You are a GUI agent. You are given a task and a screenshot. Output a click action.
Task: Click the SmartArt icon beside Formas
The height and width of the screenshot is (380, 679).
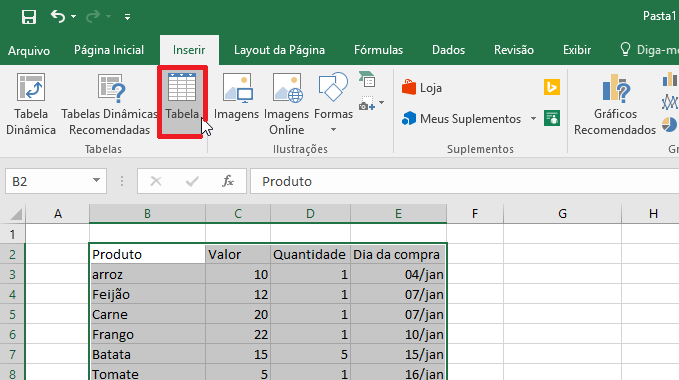coord(367,79)
